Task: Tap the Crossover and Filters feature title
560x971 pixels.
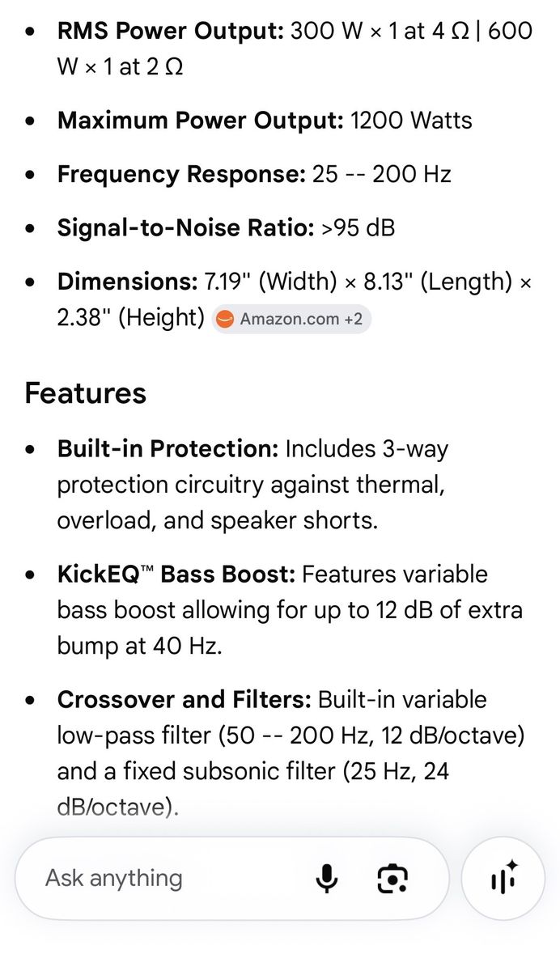Action: click(x=184, y=699)
